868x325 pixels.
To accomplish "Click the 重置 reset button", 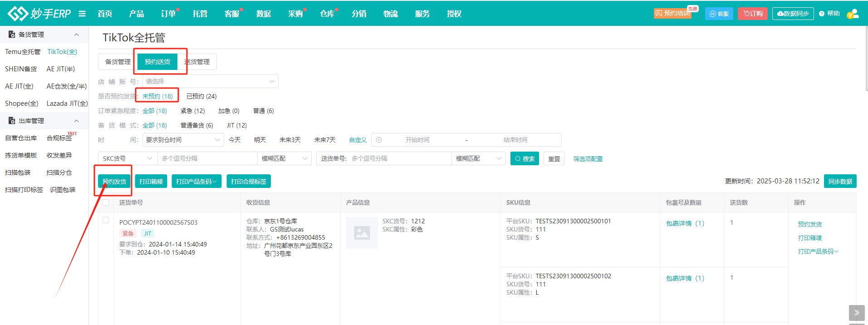I will pos(554,158).
